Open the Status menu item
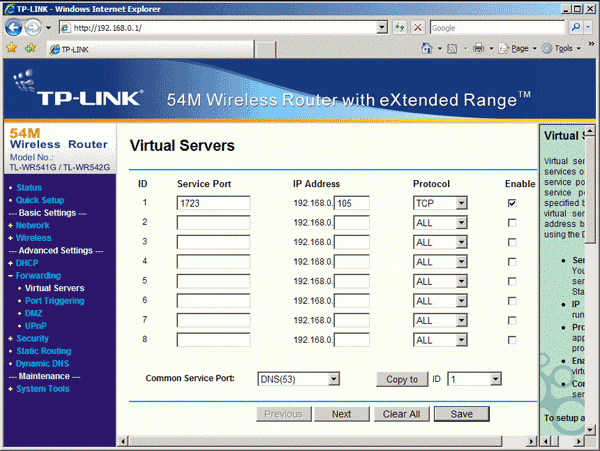The height and width of the screenshot is (451, 600). (29, 187)
